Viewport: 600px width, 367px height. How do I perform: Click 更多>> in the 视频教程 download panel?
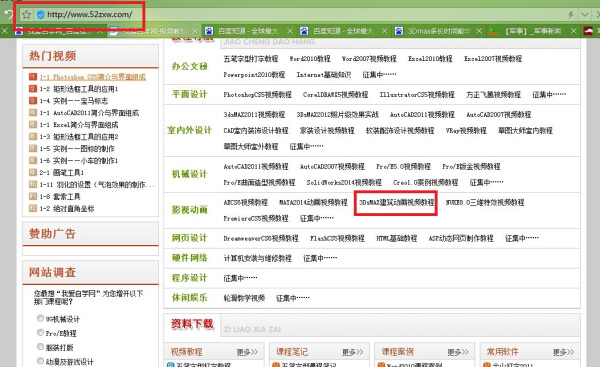(x=247, y=352)
